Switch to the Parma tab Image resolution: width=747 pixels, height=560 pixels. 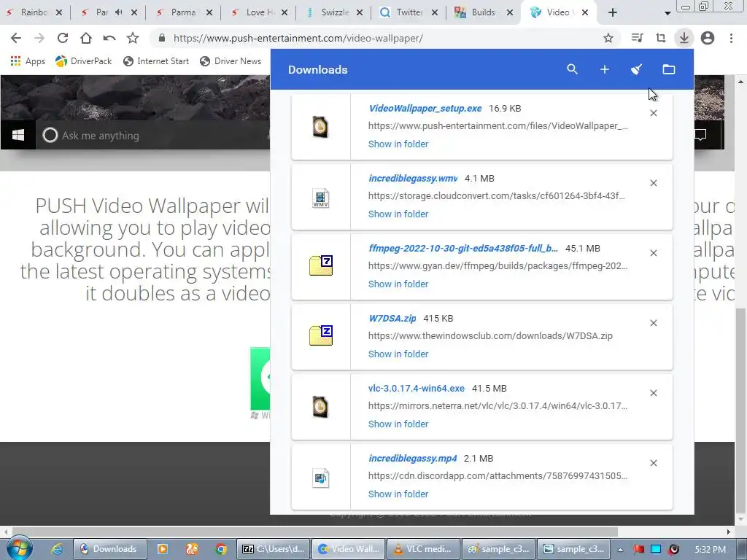coord(183,12)
